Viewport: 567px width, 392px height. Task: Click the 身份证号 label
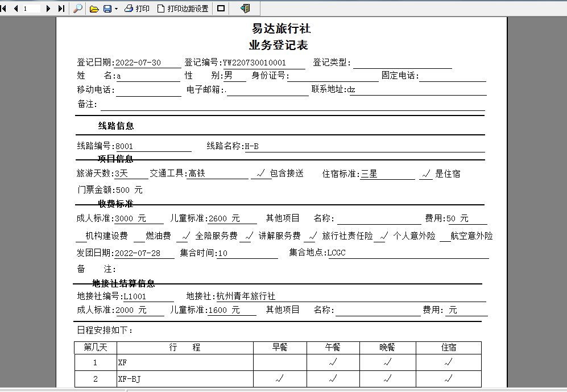[x=270, y=76]
